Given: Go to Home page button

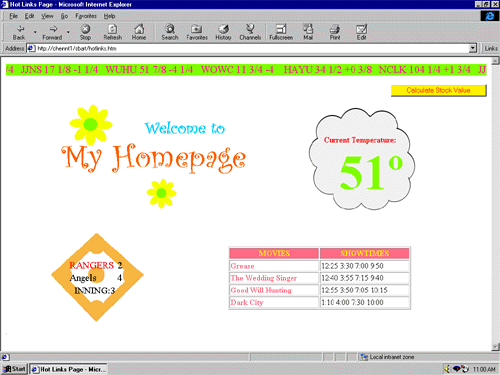Looking at the screenshot, I should tap(139, 32).
